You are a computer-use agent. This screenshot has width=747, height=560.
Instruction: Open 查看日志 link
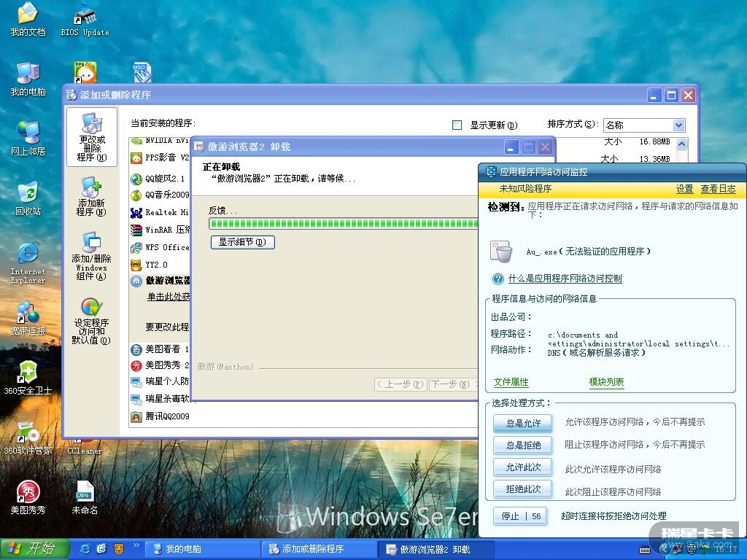coord(718,189)
